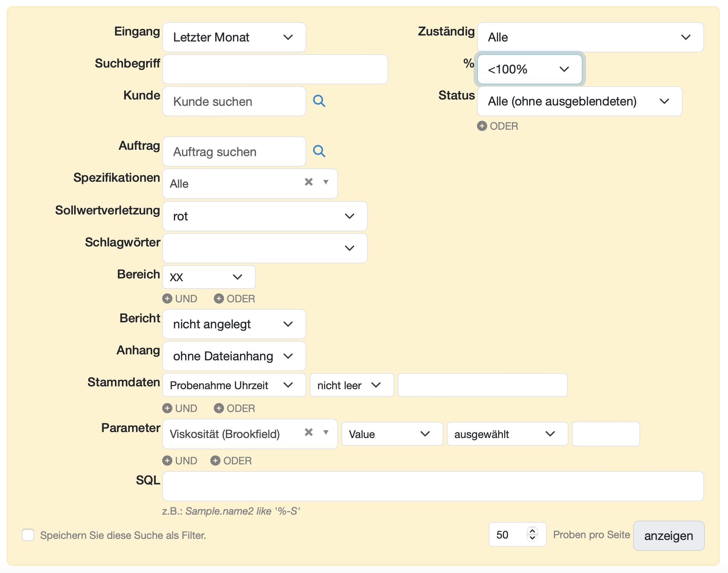Click the ODER plus icon below Parameter
The width and height of the screenshot is (728, 573).
[x=215, y=461]
